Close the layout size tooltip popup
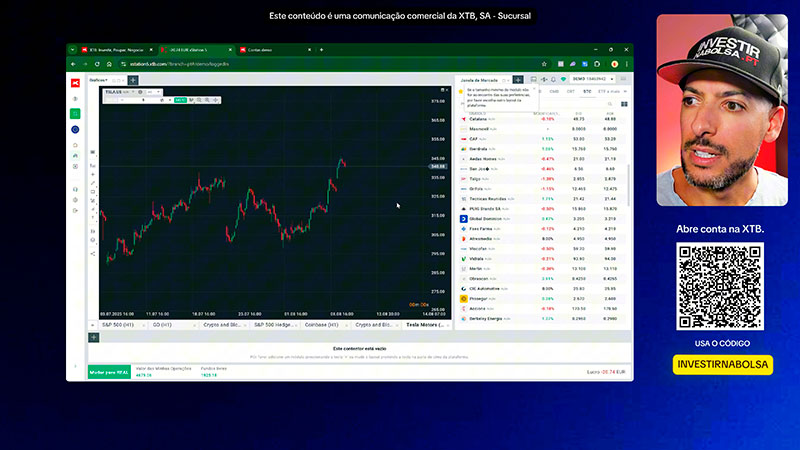 point(534,88)
